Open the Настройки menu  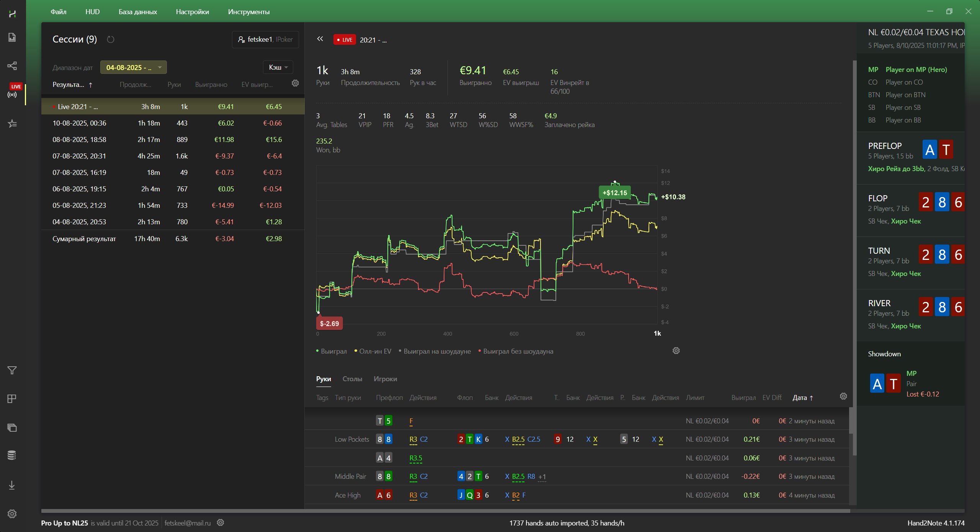(192, 12)
